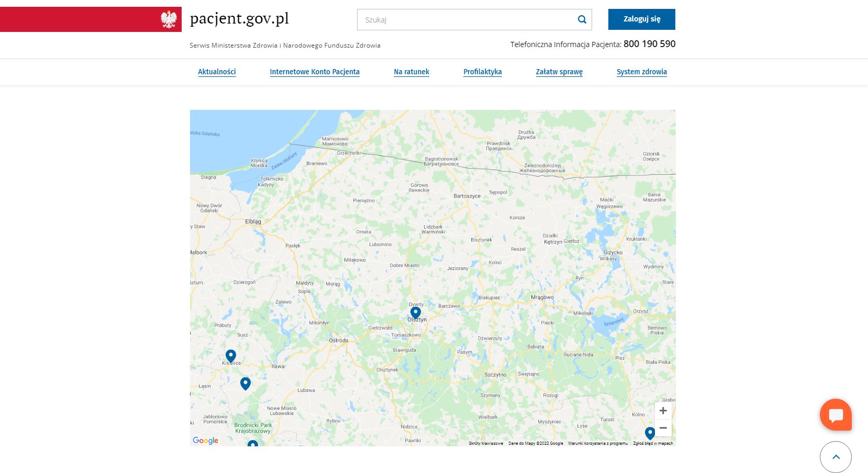The width and height of the screenshot is (868, 473).
Task: Click the Dane do Mapy ©2022 Google text
Action: (536, 443)
